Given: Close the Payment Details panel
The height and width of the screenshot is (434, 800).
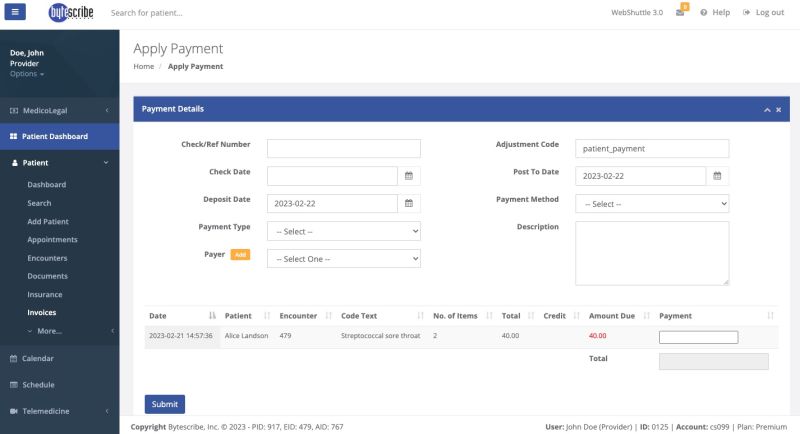Looking at the screenshot, I should pos(779,109).
